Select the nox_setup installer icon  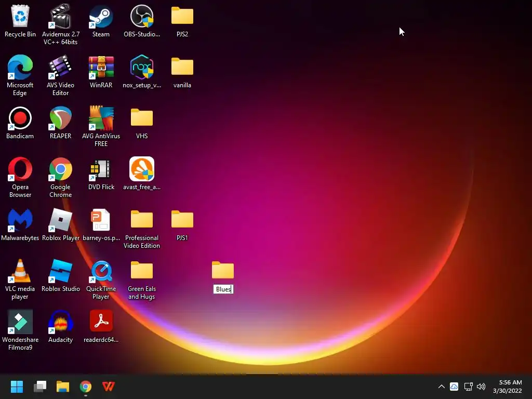point(142,67)
